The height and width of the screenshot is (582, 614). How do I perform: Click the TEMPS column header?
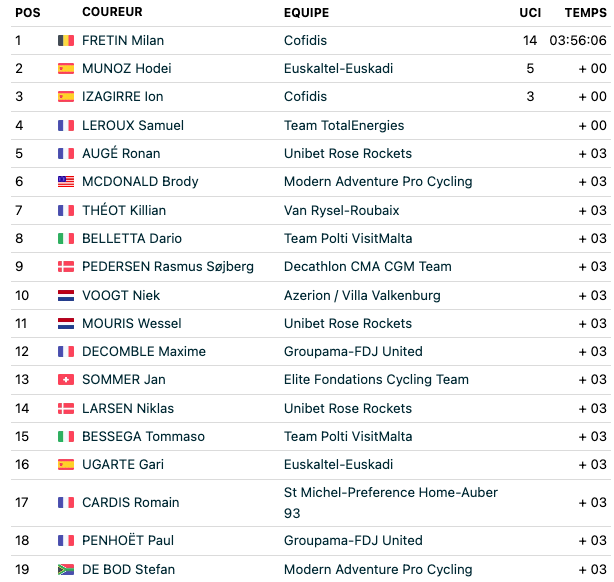(x=585, y=13)
